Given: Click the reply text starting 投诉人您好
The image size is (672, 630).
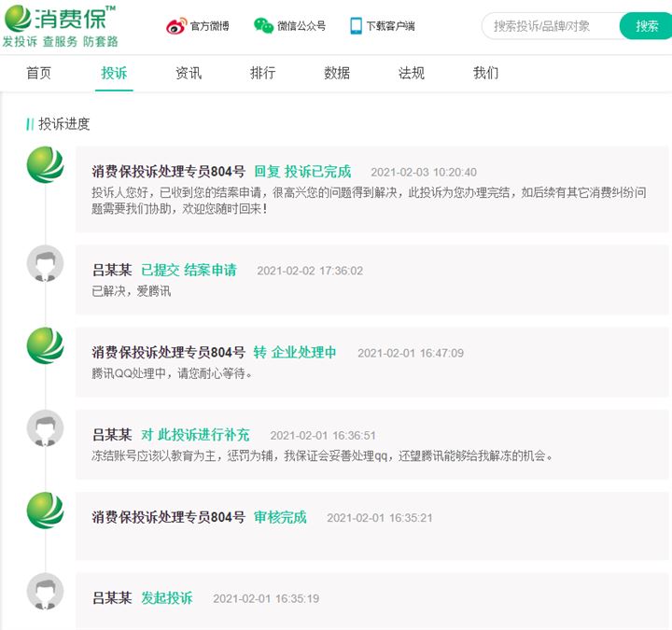Looking at the screenshot, I should click(369, 201).
